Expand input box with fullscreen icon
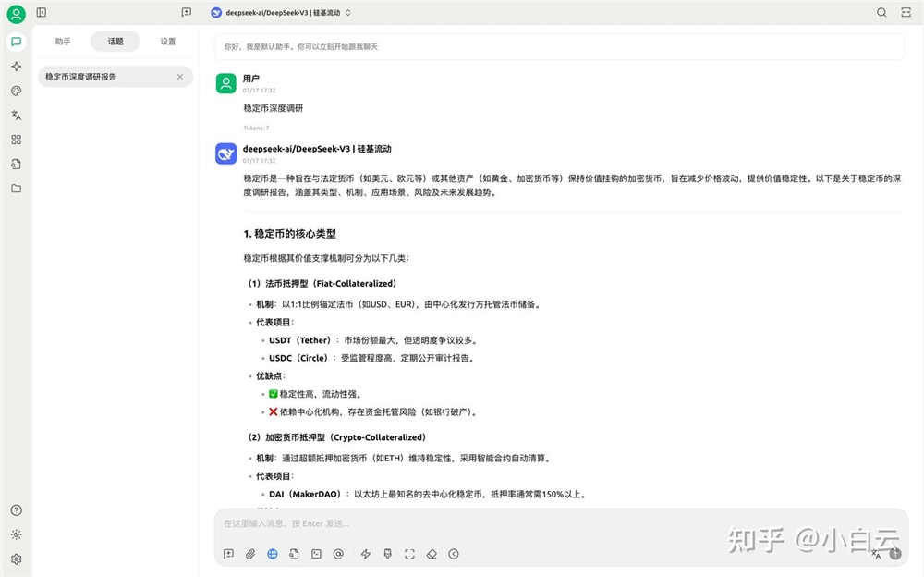Screen dimensions: 924x577 [x=409, y=554]
